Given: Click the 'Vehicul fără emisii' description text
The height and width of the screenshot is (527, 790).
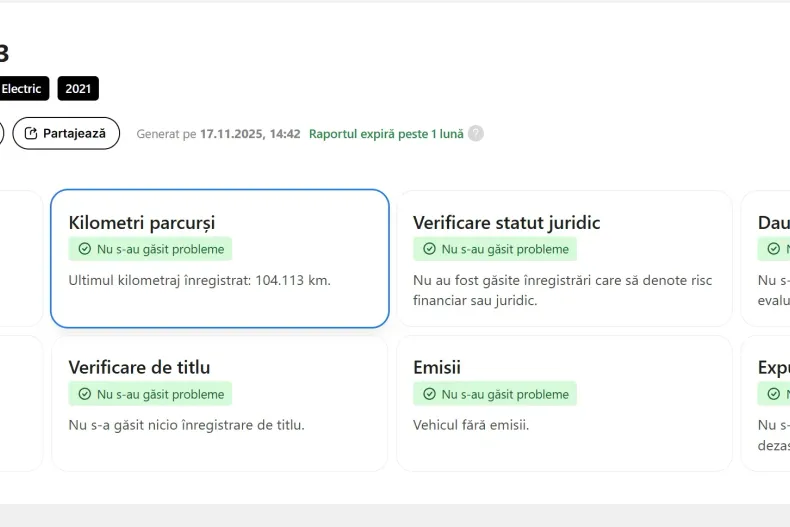Looking at the screenshot, I should pos(470,425).
